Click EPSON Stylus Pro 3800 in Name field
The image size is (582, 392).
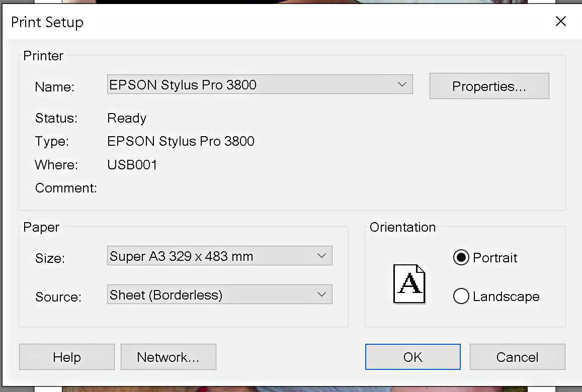183,85
